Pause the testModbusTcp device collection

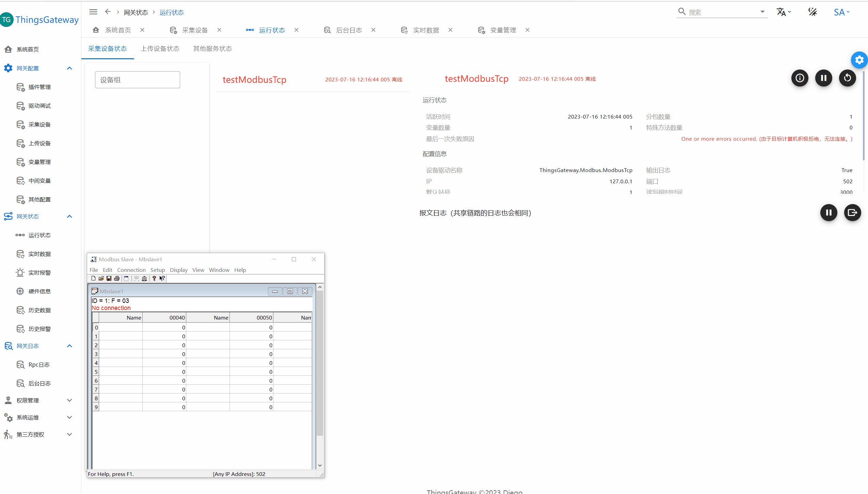pos(823,78)
